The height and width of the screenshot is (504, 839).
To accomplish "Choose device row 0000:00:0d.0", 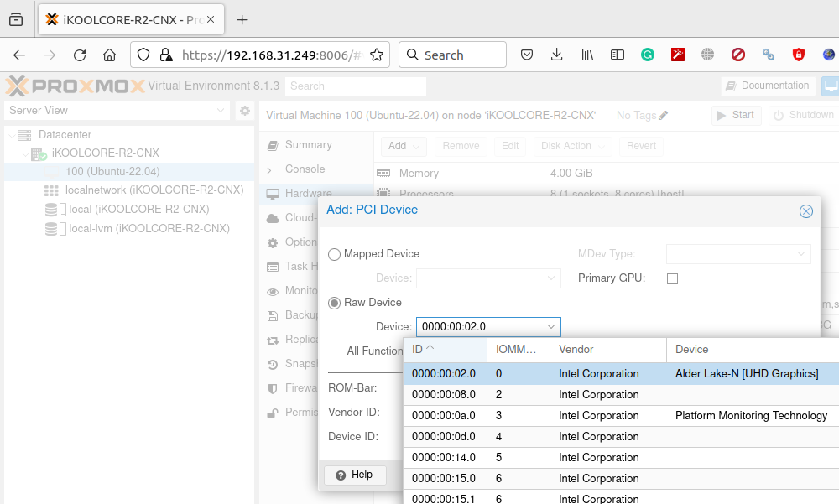I will [621, 437].
